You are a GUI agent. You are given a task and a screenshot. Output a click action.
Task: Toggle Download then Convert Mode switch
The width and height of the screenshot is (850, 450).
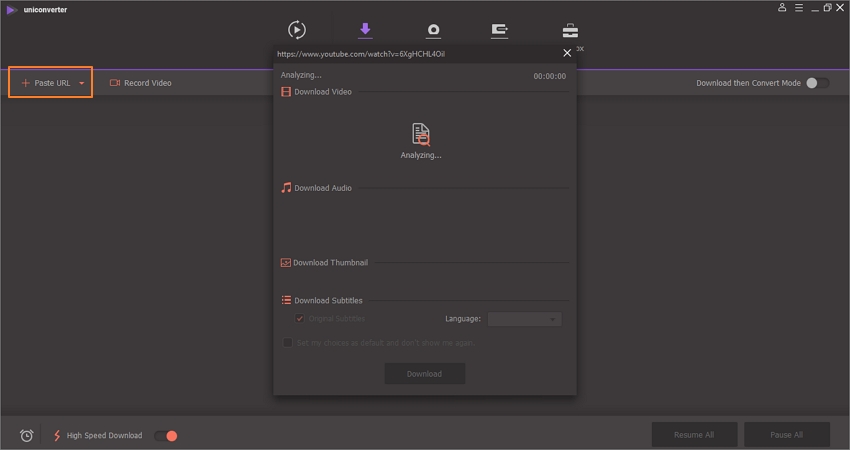(817, 83)
